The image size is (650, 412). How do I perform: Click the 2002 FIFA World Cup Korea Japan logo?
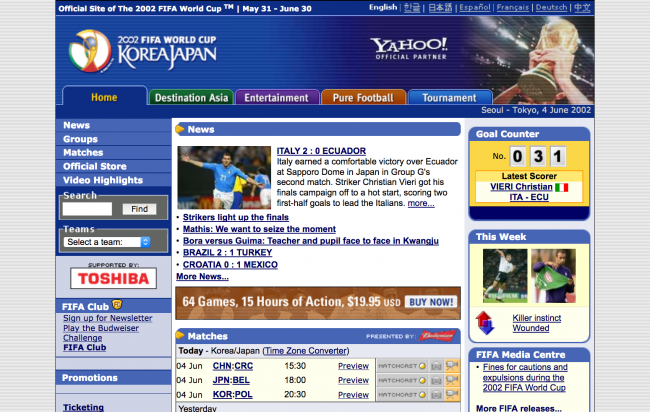[x=143, y=51]
